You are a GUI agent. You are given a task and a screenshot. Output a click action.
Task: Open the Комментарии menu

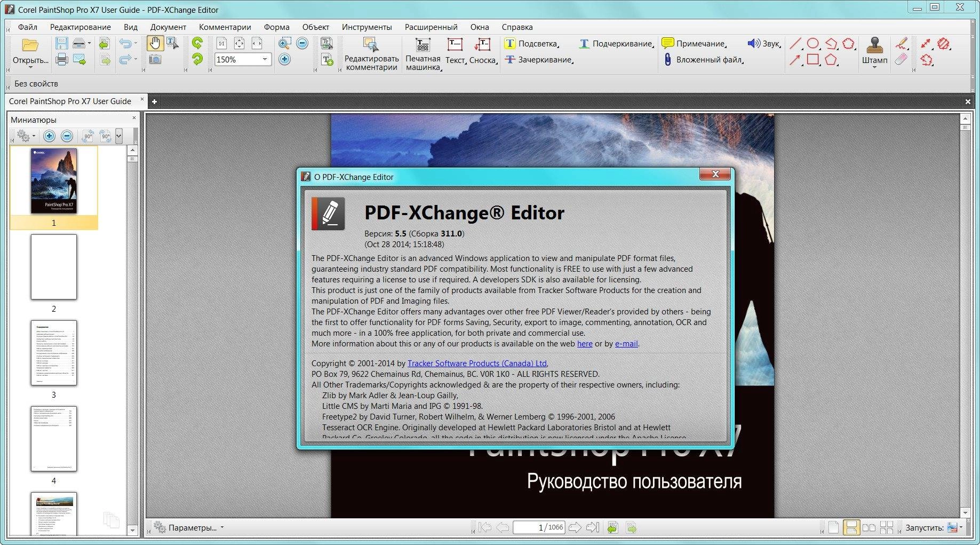click(x=225, y=27)
